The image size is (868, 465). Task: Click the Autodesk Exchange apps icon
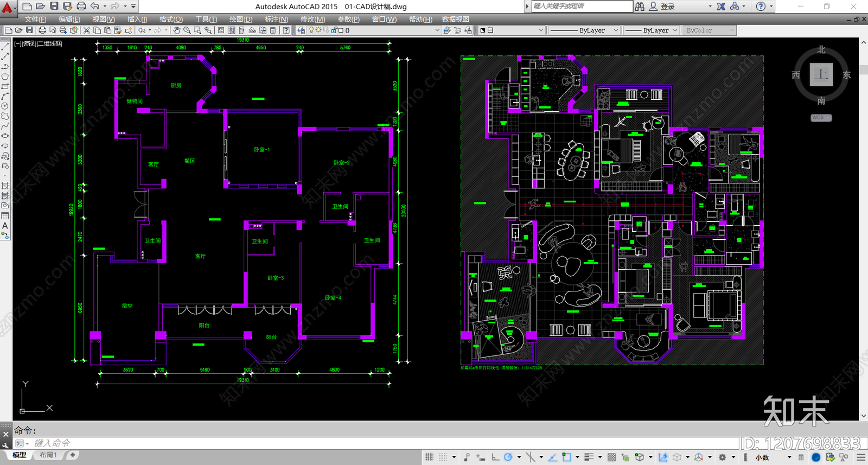[x=721, y=7]
